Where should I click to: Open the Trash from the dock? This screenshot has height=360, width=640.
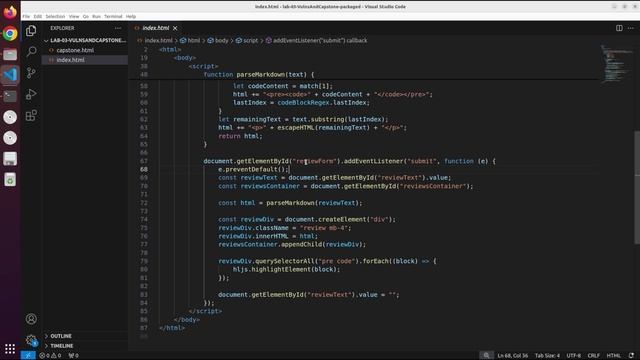pos(10,180)
